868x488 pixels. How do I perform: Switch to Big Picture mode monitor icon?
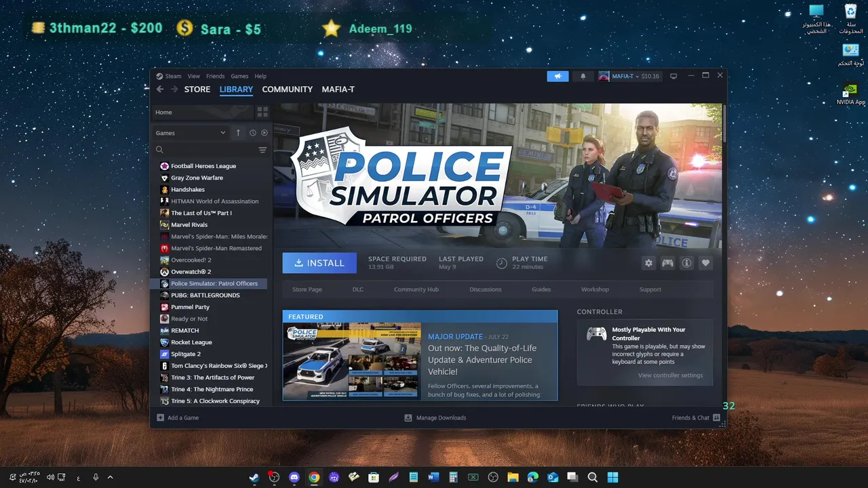pyautogui.click(x=673, y=76)
